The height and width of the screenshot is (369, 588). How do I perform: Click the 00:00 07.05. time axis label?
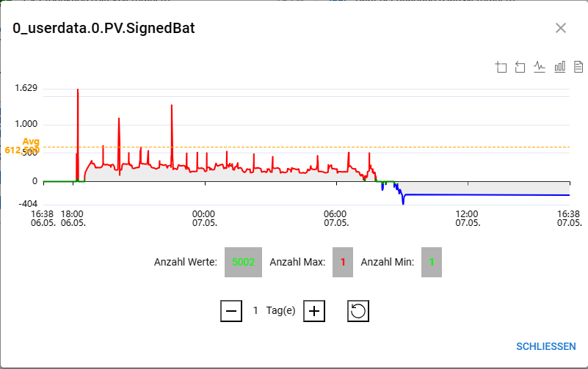click(x=204, y=217)
